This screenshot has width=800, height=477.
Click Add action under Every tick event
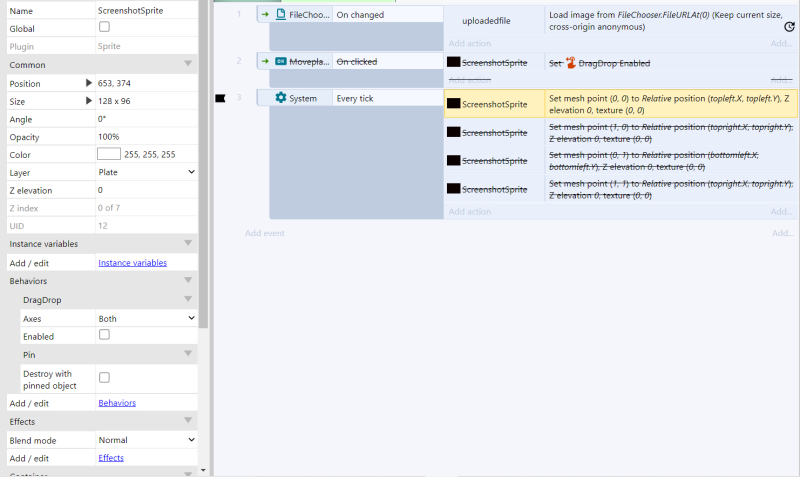pyautogui.click(x=470, y=211)
